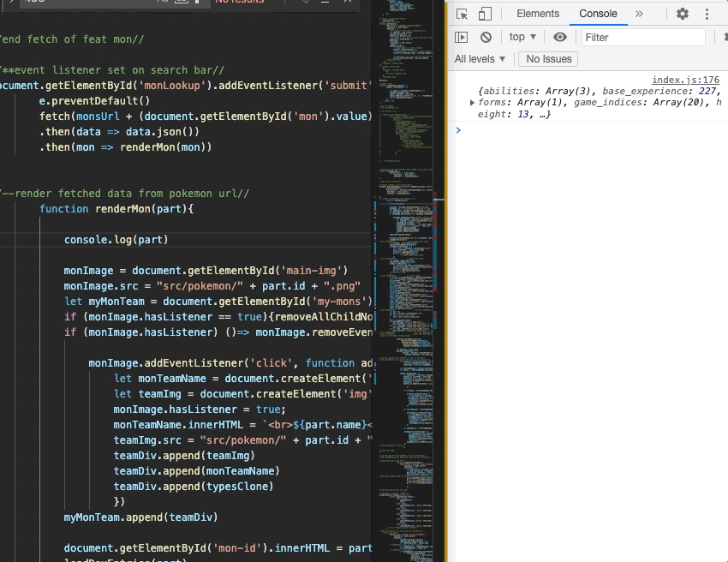Expand the logged object disclosure triangle
Screen dimensions: 728x562
(x=472, y=103)
